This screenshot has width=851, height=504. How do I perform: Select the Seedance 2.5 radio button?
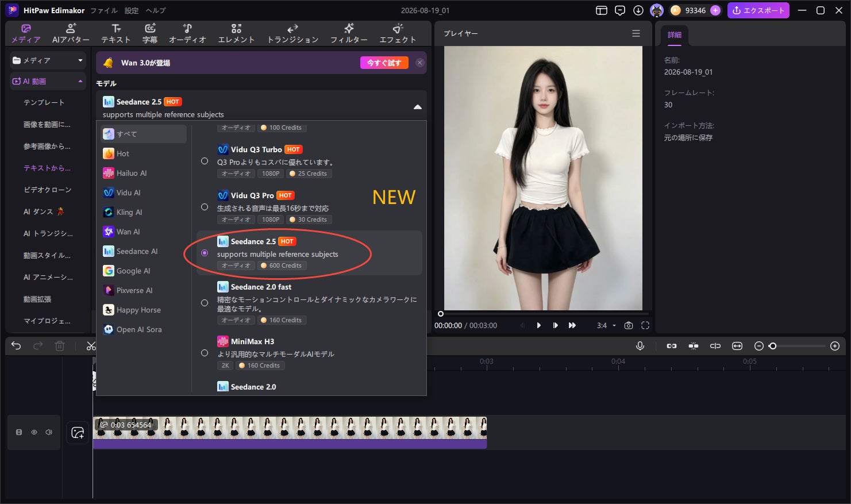[205, 253]
